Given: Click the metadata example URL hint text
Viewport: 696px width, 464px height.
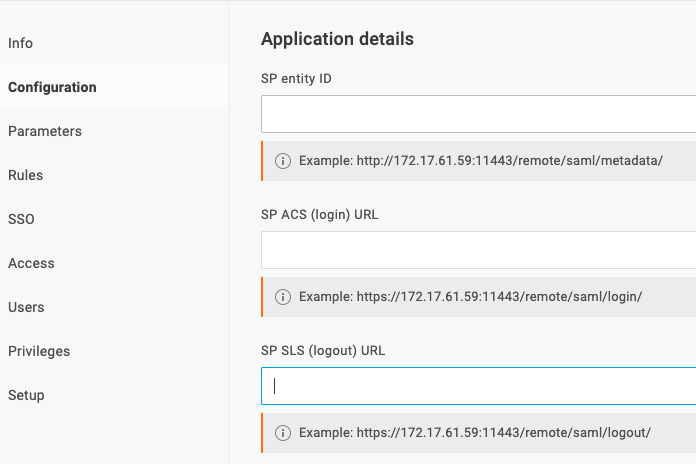Looking at the screenshot, I should [481, 161].
